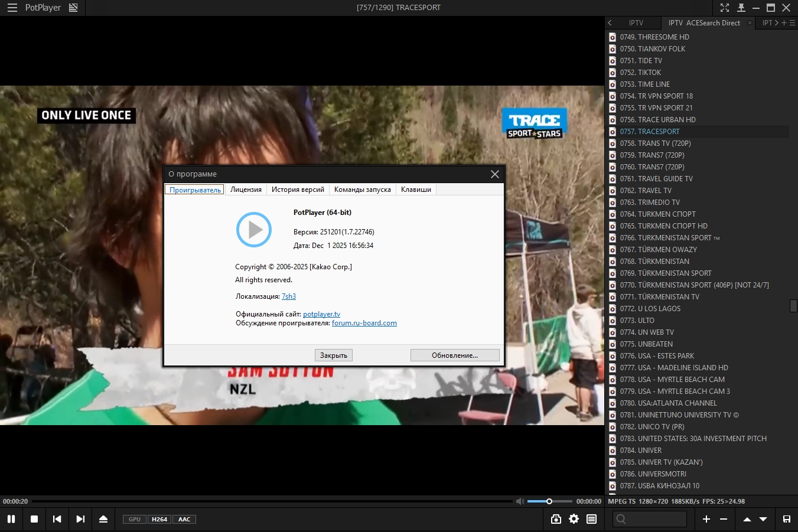Click the playlist vertical scrollbar thumb

(x=793, y=305)
